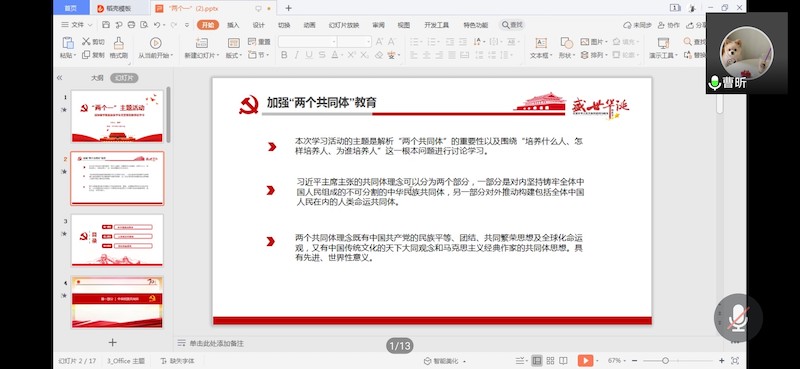Click the zoom out minus button
Screen dimensions: 800x369
[636, 360]
